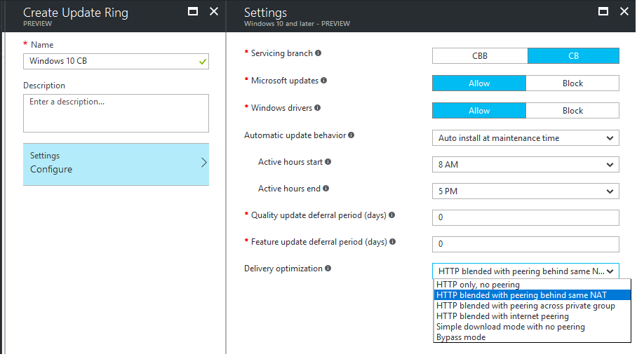644x359 pixels.
Task: Click Feature update deferral period input
Action: tap(525, 244)
